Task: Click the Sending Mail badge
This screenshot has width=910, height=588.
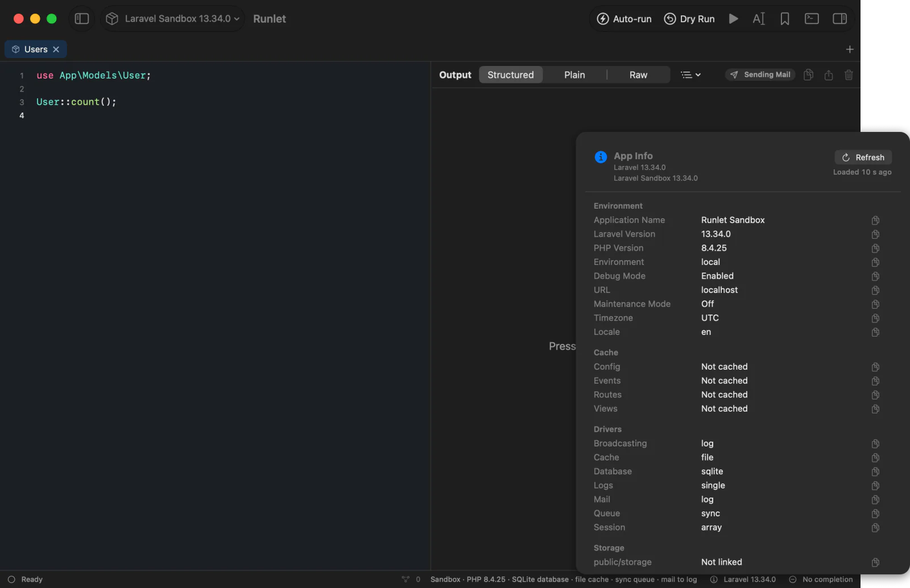Action: (760, 74)
